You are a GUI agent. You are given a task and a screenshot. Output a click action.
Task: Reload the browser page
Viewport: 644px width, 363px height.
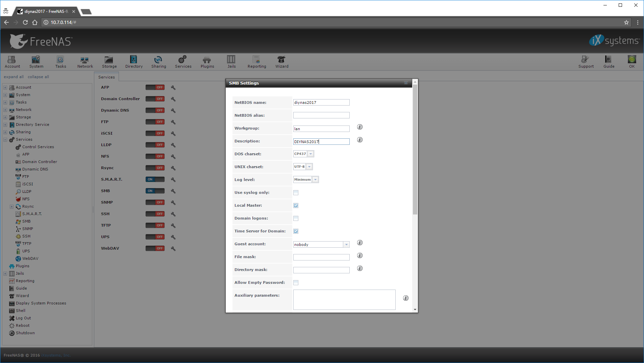pyautogui.click(x=25, y=22)
